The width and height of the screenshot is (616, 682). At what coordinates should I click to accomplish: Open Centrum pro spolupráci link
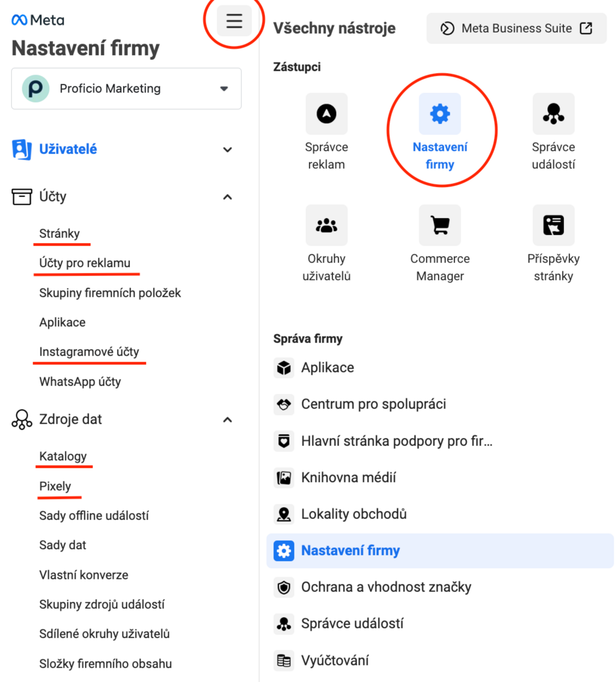[373, 404]
